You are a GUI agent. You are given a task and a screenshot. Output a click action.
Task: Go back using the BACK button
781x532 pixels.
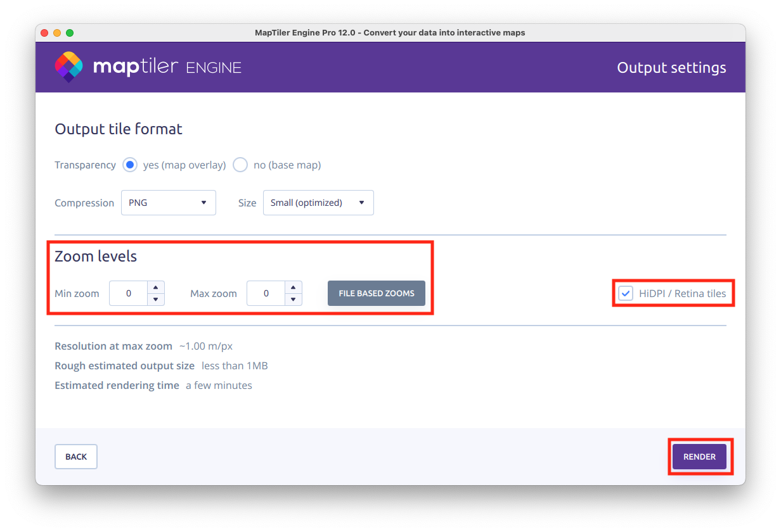(76, 457)
